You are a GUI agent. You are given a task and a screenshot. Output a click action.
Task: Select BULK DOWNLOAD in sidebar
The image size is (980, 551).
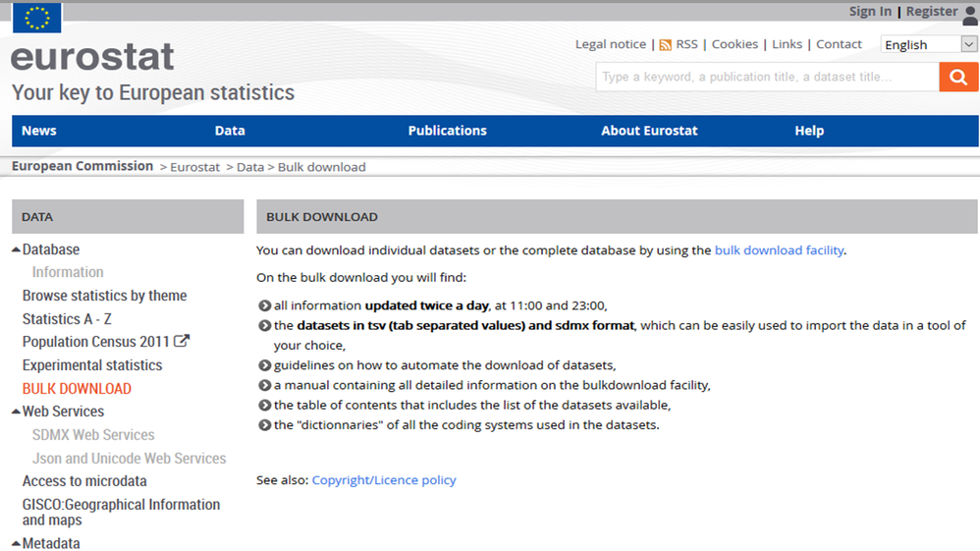(x=77, y=388)
